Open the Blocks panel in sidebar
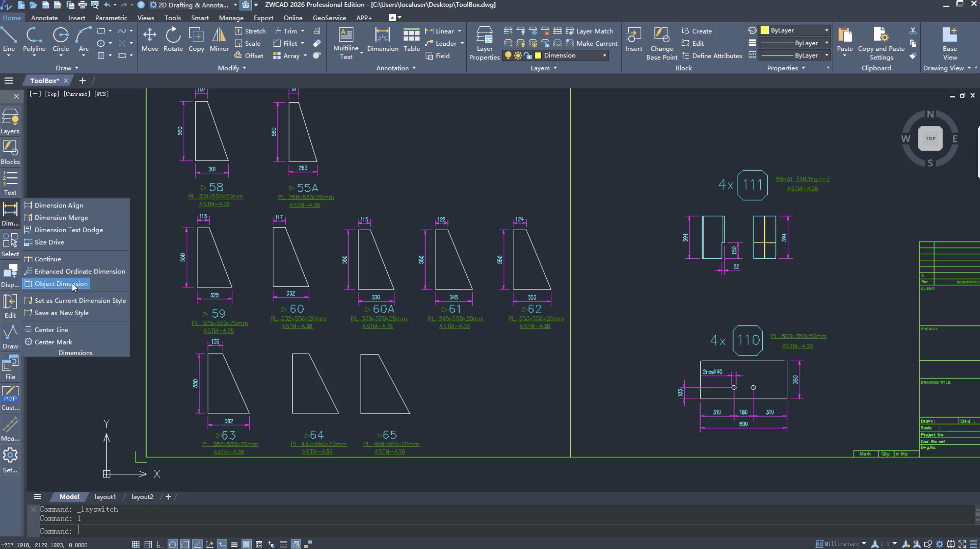Image resolution: width=980 pixels, height=549 pixels. coord(10,152)
